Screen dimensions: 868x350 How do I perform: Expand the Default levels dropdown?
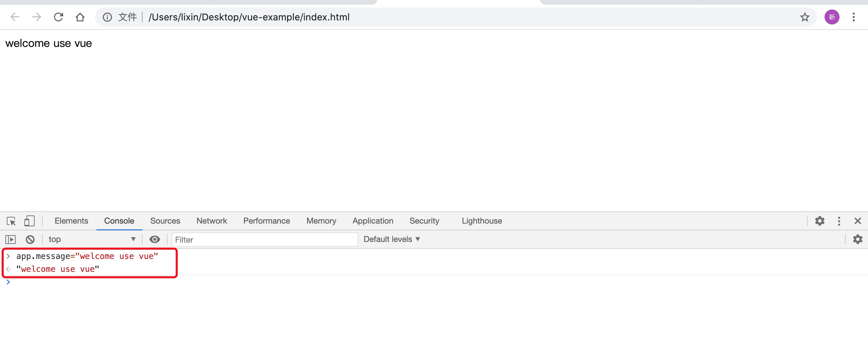[x=392, y=239]
